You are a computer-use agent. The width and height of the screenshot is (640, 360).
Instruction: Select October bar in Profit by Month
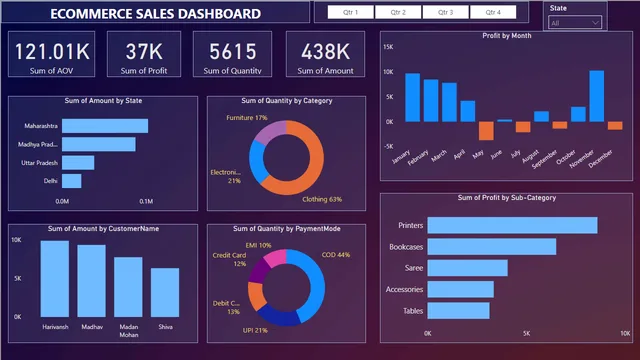click(x=578, y=114)
